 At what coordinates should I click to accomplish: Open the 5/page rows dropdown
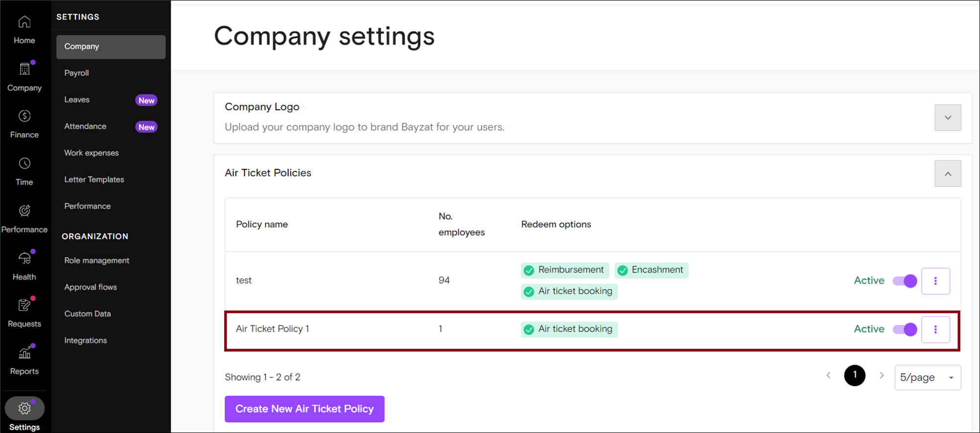(927, 377)
